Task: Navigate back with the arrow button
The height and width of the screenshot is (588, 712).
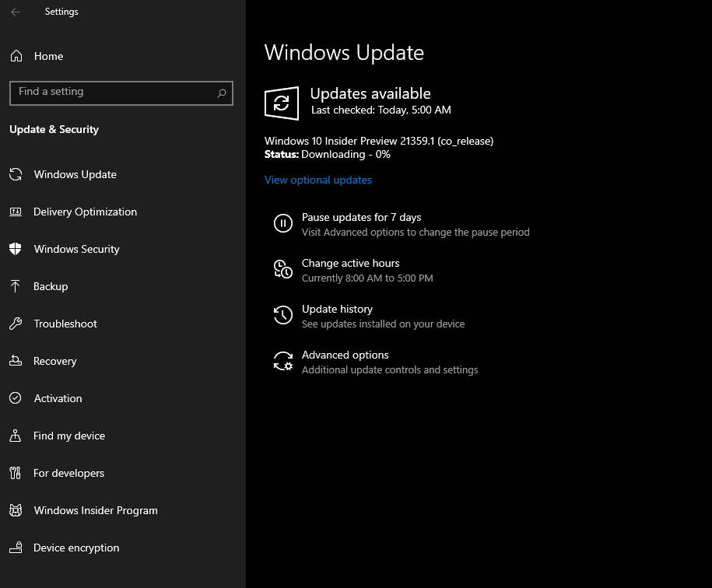Action: click(16, 12)
